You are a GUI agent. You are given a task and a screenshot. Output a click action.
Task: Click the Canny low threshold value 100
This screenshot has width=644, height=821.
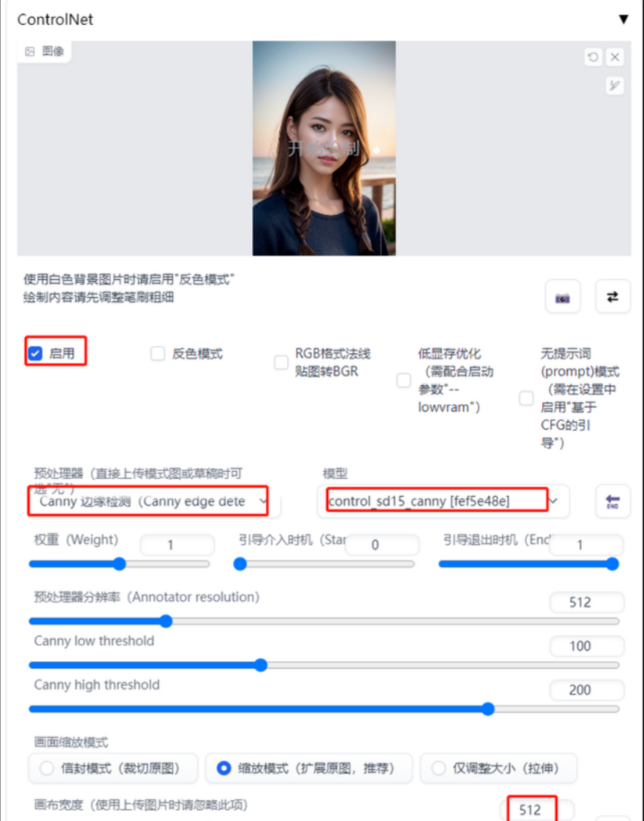[x=587, y=646]
